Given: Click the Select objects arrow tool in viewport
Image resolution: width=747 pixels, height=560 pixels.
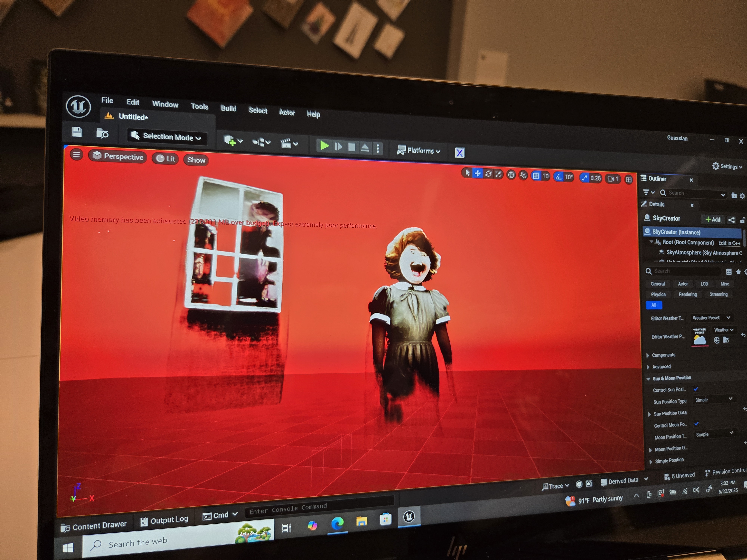Looking at the screenshot, I should tap(467, 173).
